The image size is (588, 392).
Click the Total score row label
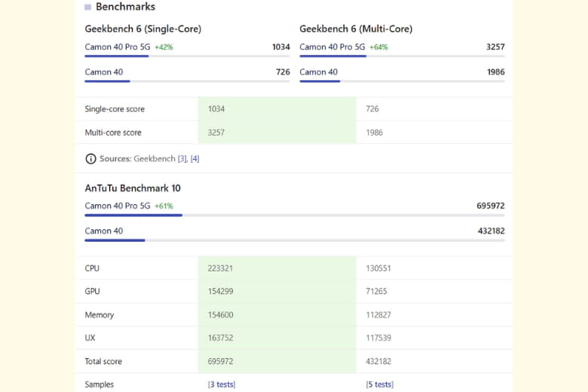(x=103, y=362)
